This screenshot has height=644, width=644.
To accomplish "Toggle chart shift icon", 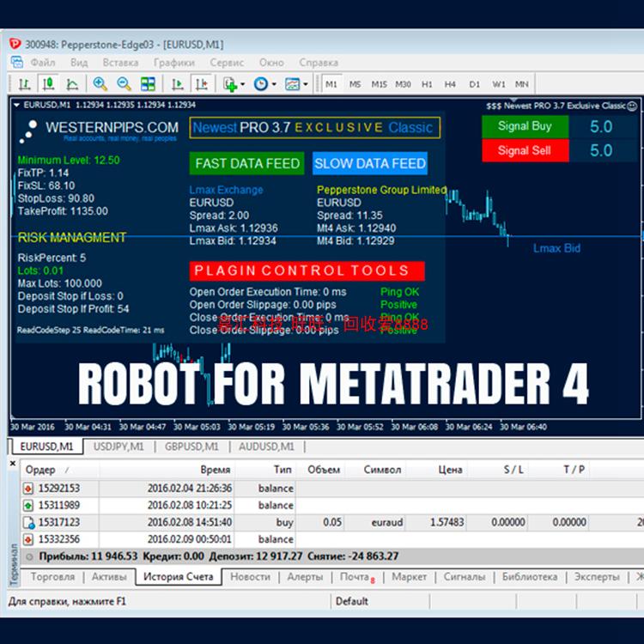I will tap(202, 84).
